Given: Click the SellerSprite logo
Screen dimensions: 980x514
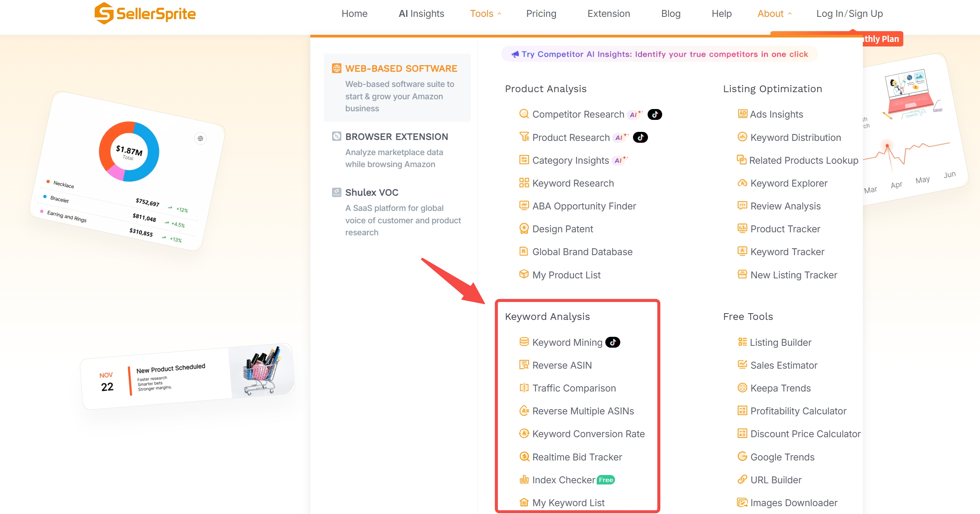Looking at the screenshot, I should coord(145,14).
